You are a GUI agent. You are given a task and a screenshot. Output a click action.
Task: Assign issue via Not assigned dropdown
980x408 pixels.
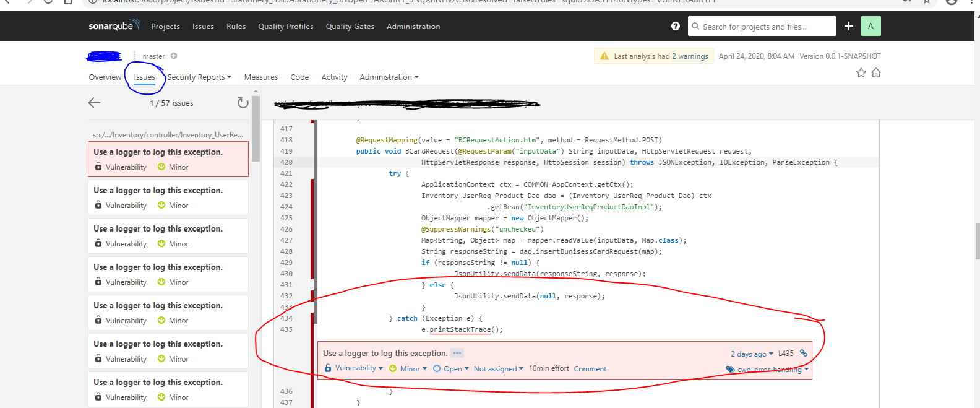coord(499,369)
